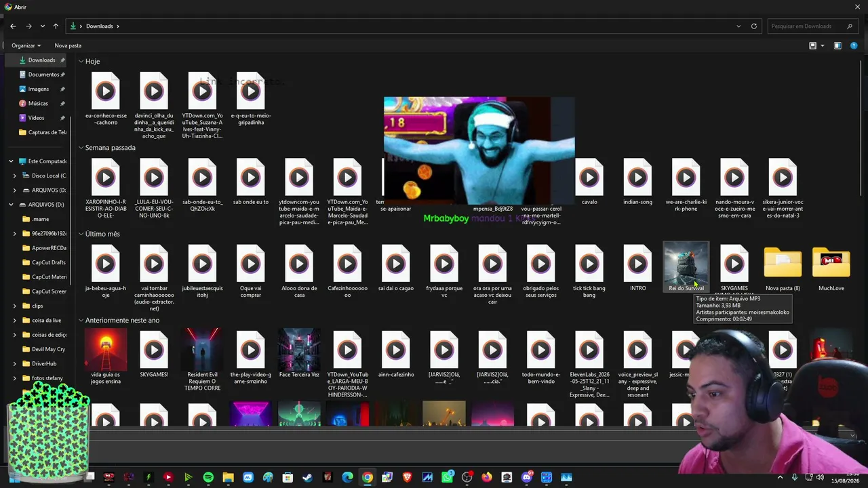Image resolution: width=868 pixels, height=488 pixels.
Task: Select the MuchLove folder
Action: [831, 268]
